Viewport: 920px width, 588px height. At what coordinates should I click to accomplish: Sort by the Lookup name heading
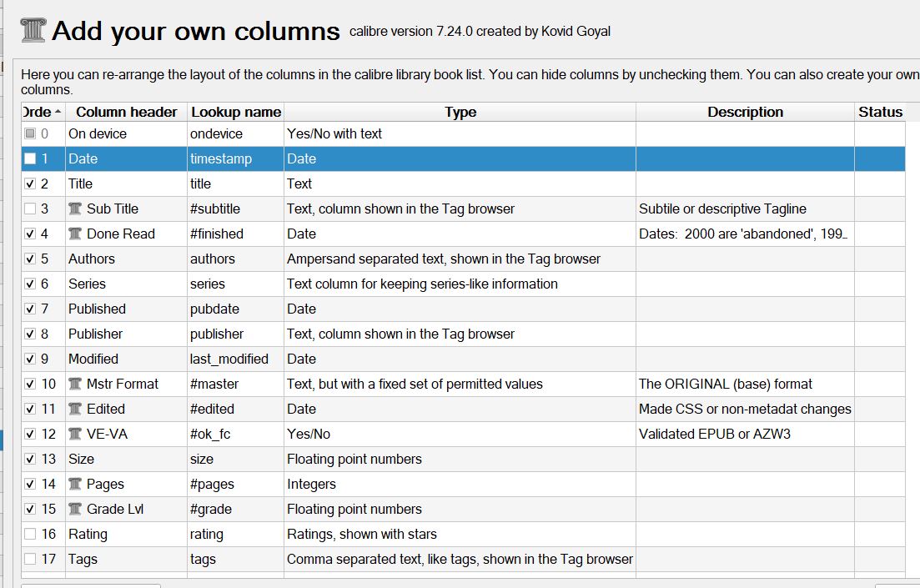click(x=236, y=112)
